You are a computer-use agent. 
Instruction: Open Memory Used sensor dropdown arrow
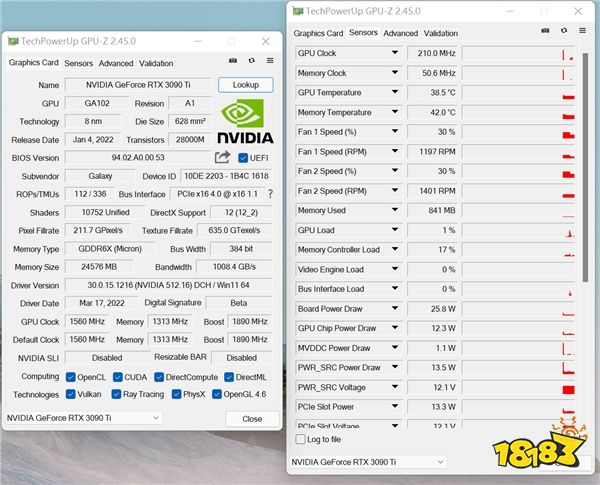[395, 210]
